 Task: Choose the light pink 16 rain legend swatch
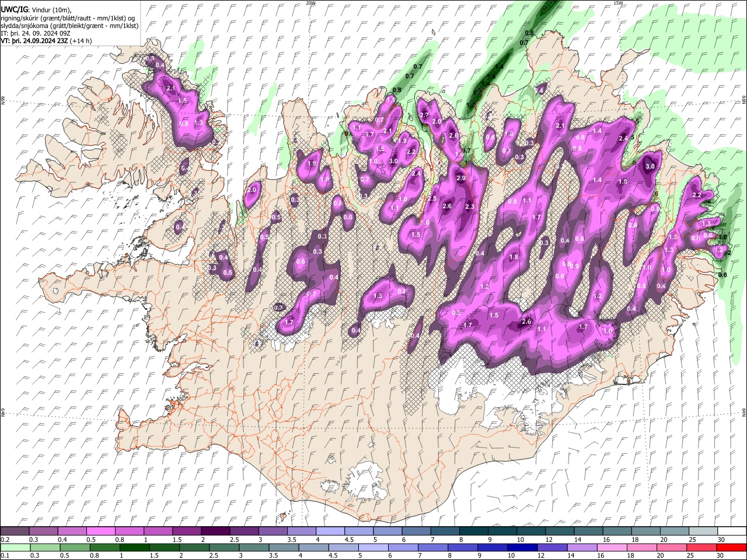point(612,548)
